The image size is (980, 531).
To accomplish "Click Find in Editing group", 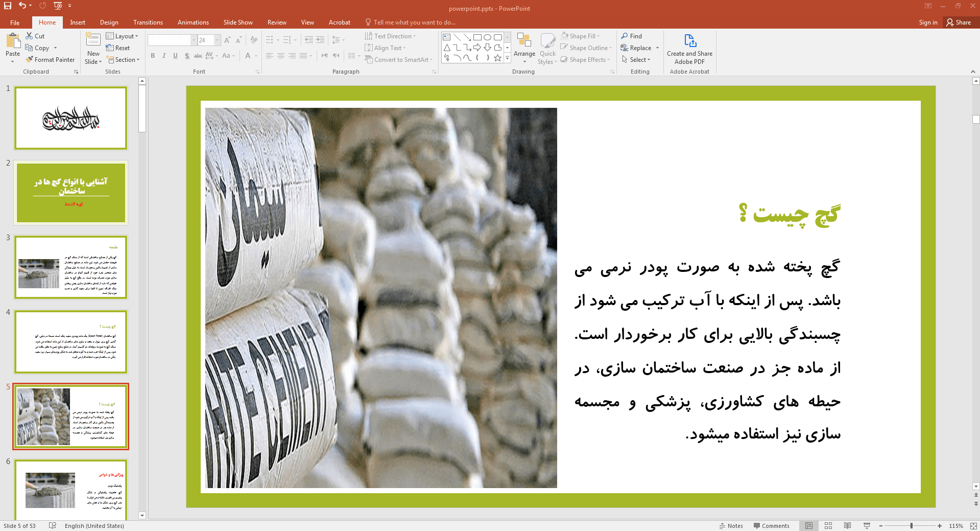I will pos(632,36).
